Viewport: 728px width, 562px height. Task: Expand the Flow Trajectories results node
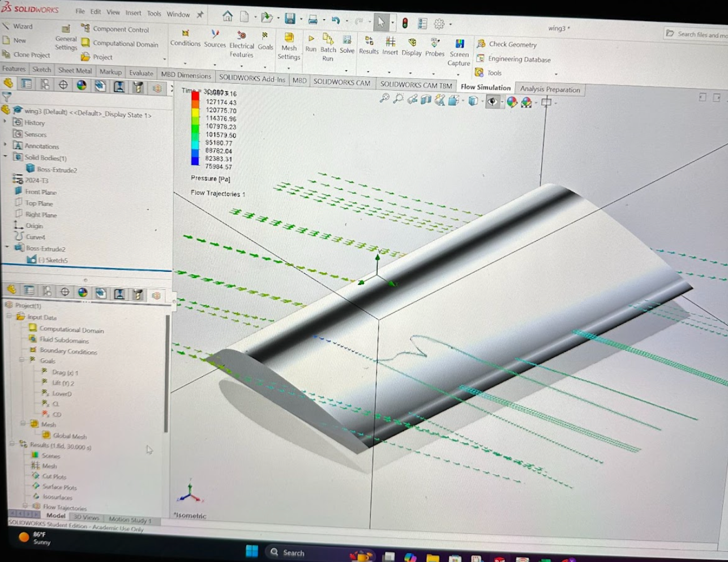[x=25, y=505]
